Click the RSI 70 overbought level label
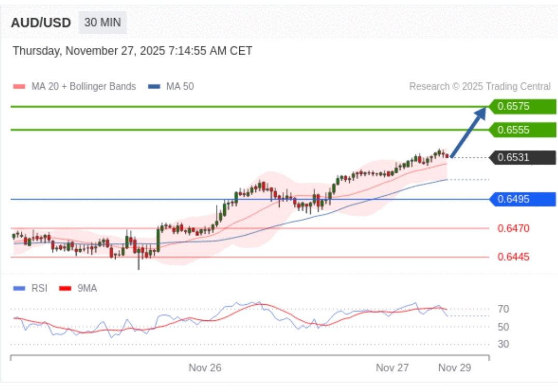This screenshot has width=558, height=392. pyautogui.click(x=502, y=309)
